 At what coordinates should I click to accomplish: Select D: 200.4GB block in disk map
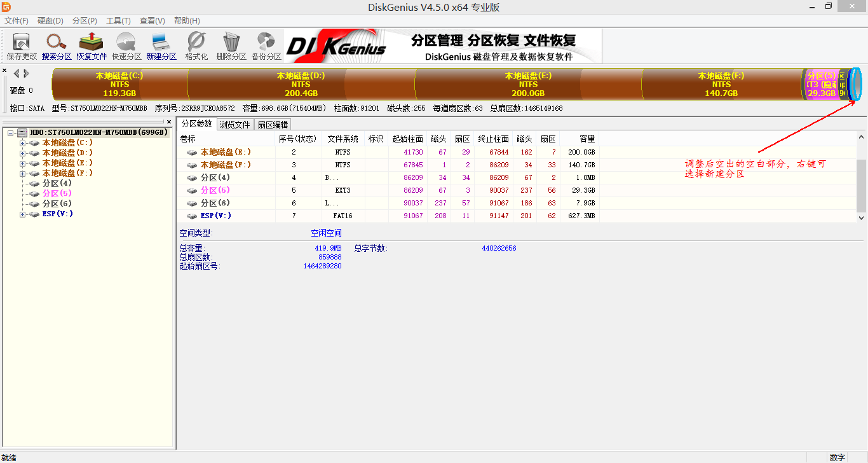(x=301, y=84)
